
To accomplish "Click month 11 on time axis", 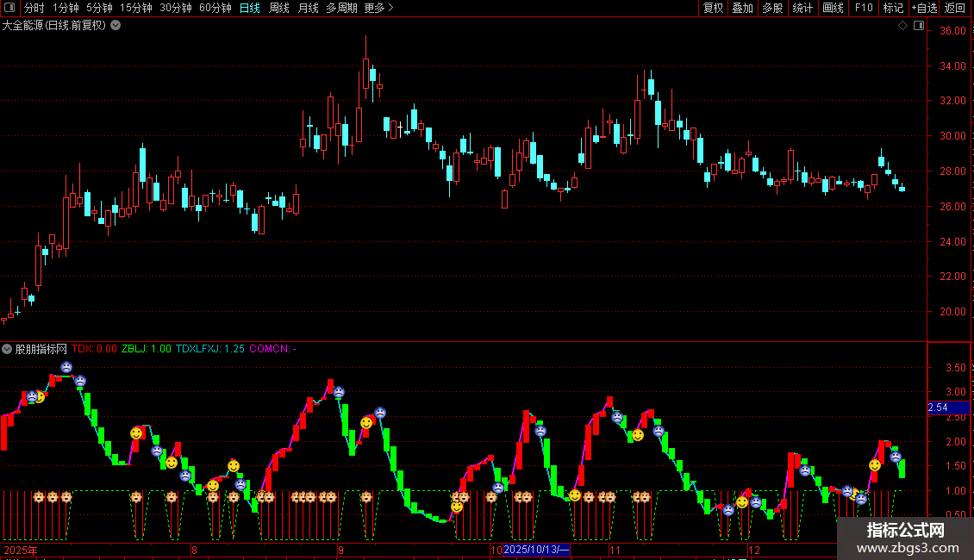I will (x=615, y=550).
